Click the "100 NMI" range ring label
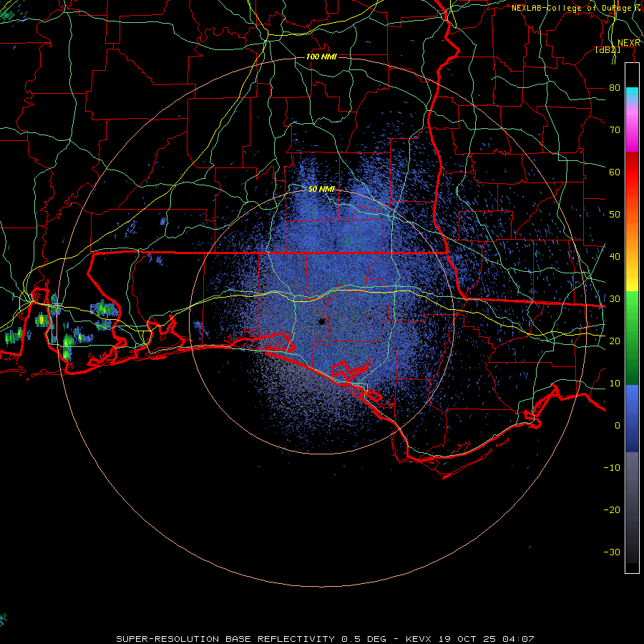The image size is (644, 644). click(321, 57)
